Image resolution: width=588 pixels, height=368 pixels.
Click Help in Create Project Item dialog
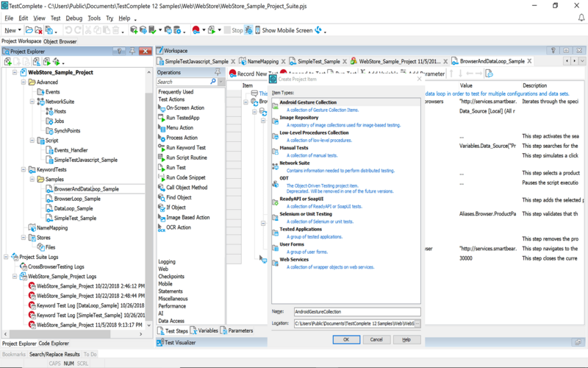(x=406, y=339)
